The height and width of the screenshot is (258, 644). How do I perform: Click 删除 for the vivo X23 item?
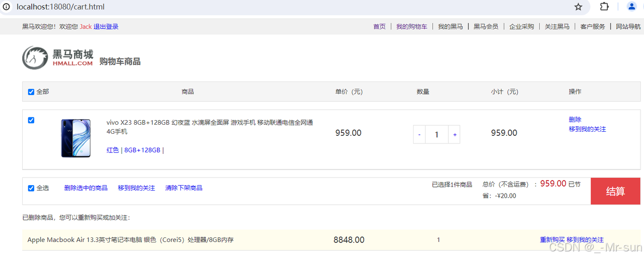575,120
